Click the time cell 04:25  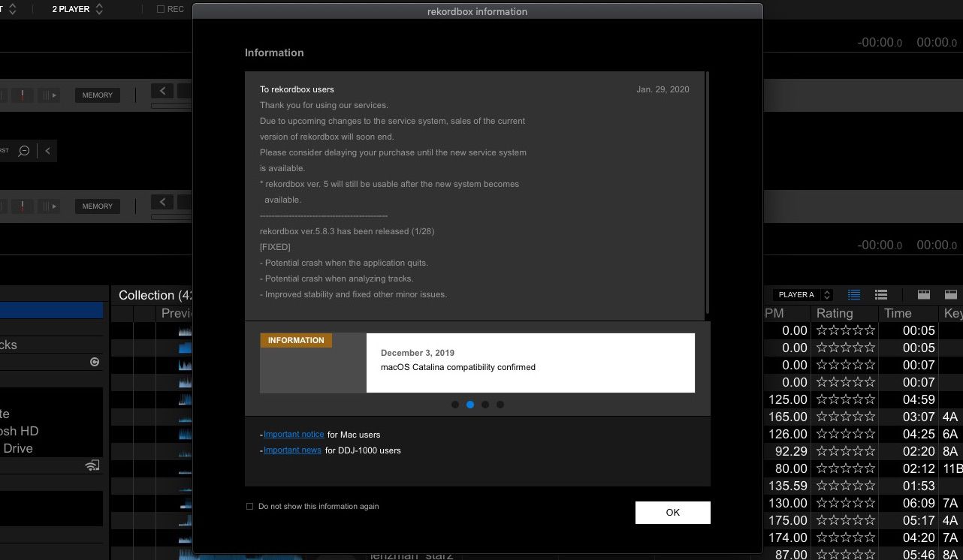(919, 434)
